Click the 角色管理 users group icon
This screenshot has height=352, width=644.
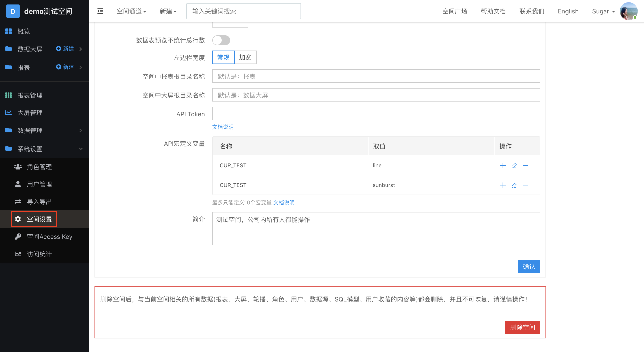click(18, 167)
